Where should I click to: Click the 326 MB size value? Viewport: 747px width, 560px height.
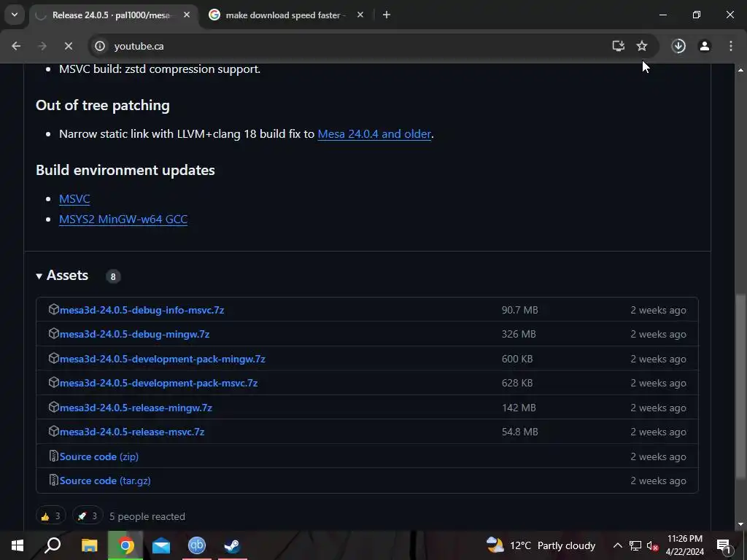click(x=519, y=334)
